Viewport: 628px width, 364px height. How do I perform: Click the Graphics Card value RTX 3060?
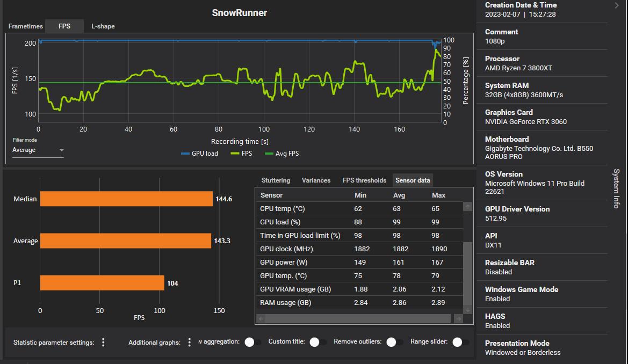526,121
